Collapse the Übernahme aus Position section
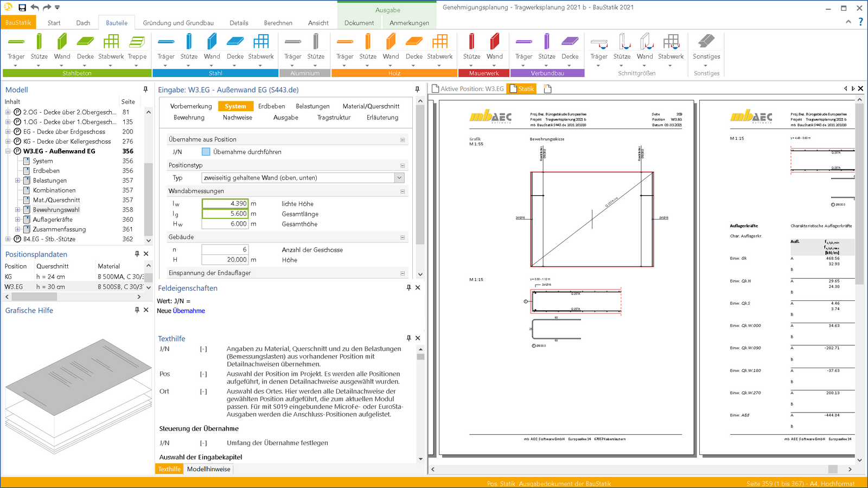Image resolution: width=868 pixels, height=488 pixels. point(403,140)
